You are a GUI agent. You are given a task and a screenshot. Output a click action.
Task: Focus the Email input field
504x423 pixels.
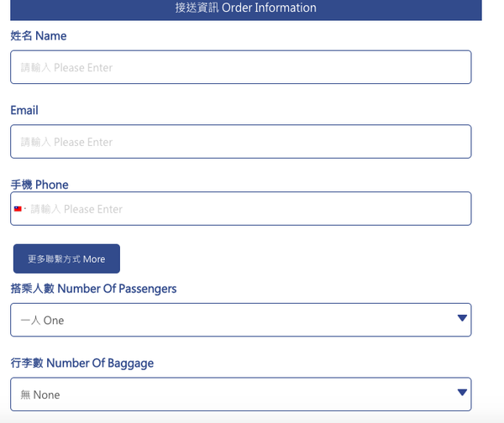[240, 142]
